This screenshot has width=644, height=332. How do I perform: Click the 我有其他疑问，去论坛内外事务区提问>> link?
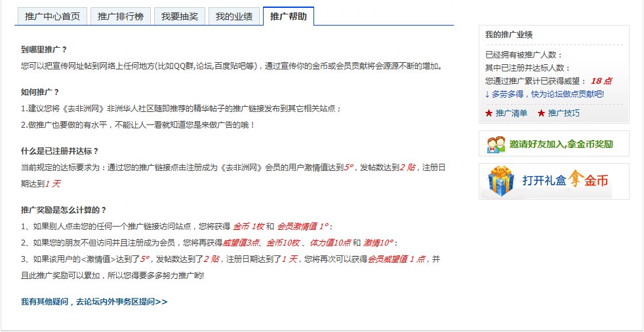tap(94, 302)
